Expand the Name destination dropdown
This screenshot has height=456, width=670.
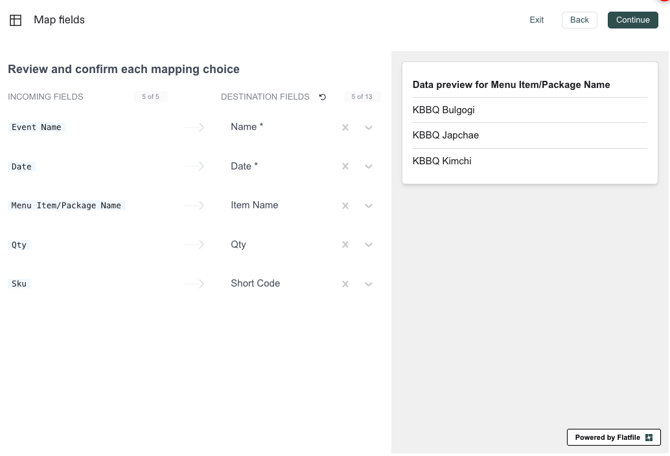(369, 128)
